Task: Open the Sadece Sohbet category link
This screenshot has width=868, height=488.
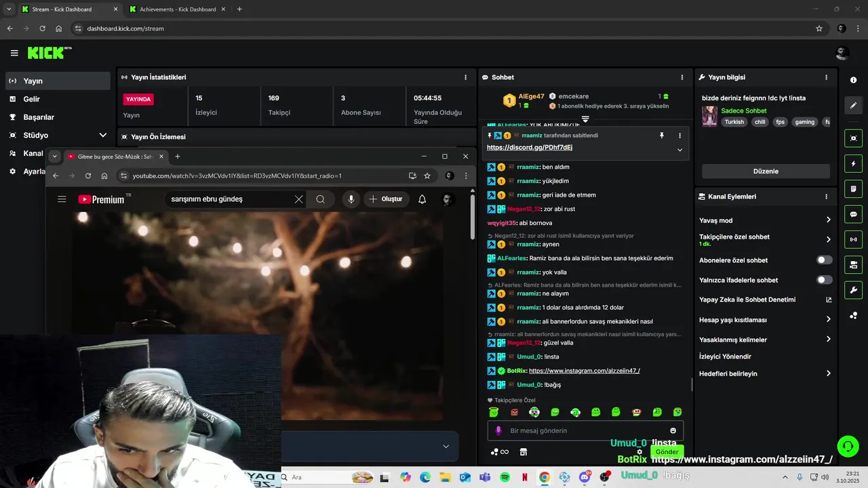Action: pyautogui.click(x=744, y=110)
